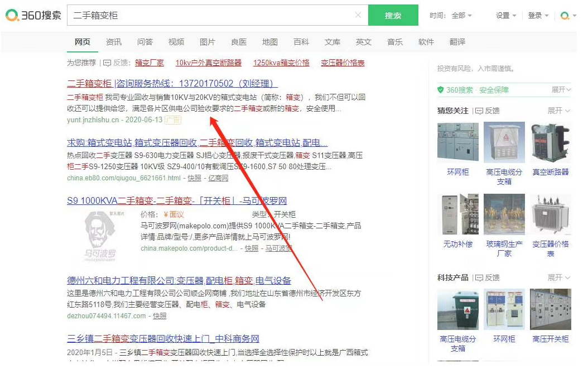Click 无功补偿 thumbnail image
This screenshot has width=588, height=378.
pyautogui.click(x=458, y=214)
